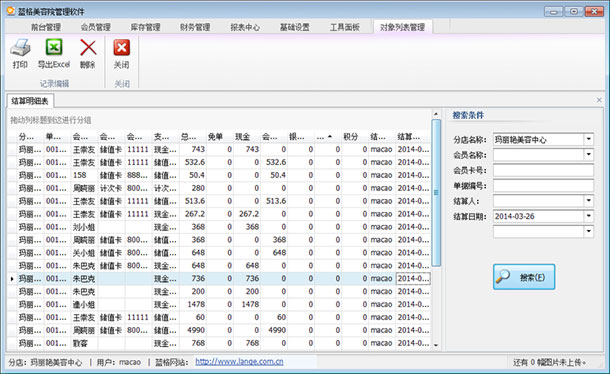This screenshot has height=374, width=610.
Task: Select the 对象列表管理 tab
Action: [402, 27]
